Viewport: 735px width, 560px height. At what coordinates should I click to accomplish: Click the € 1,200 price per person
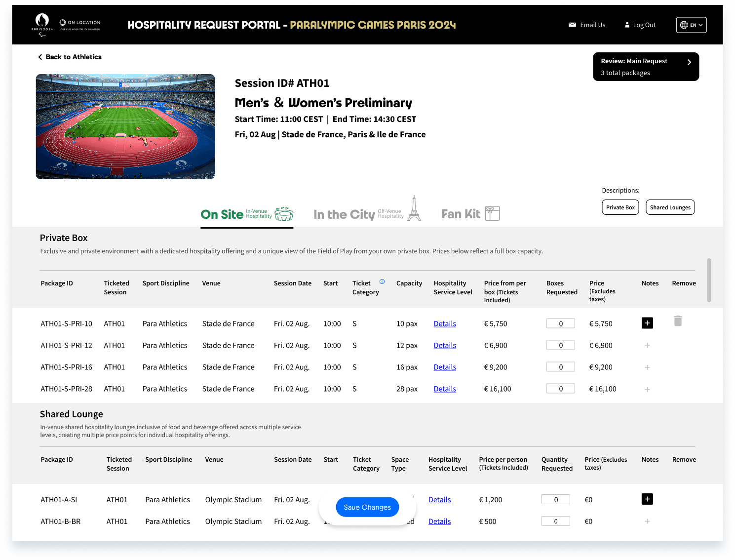pos(491,500)
